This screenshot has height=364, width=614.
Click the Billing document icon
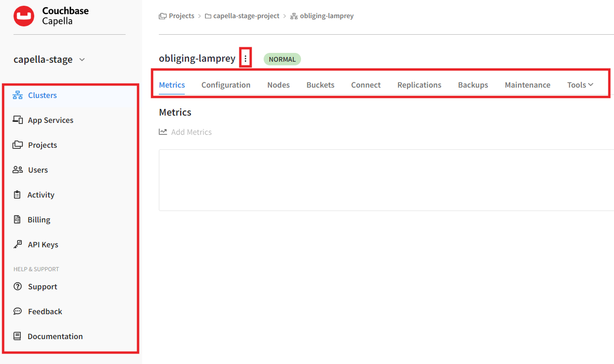(x=17, y=219)
